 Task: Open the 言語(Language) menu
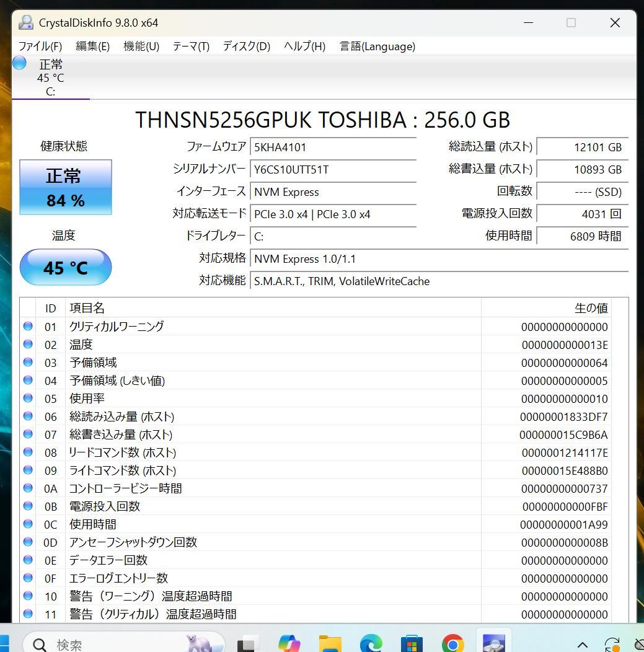[x=377, y=46]
